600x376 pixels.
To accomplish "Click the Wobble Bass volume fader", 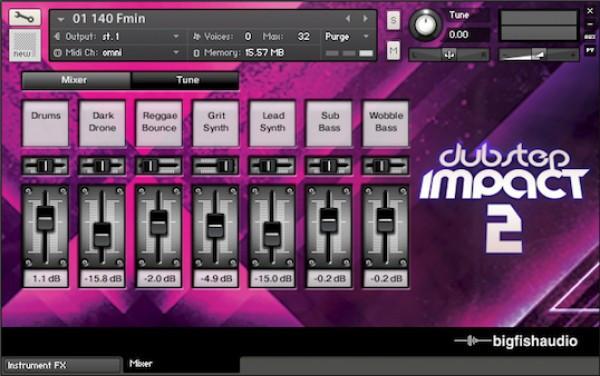I will [385, 220].
